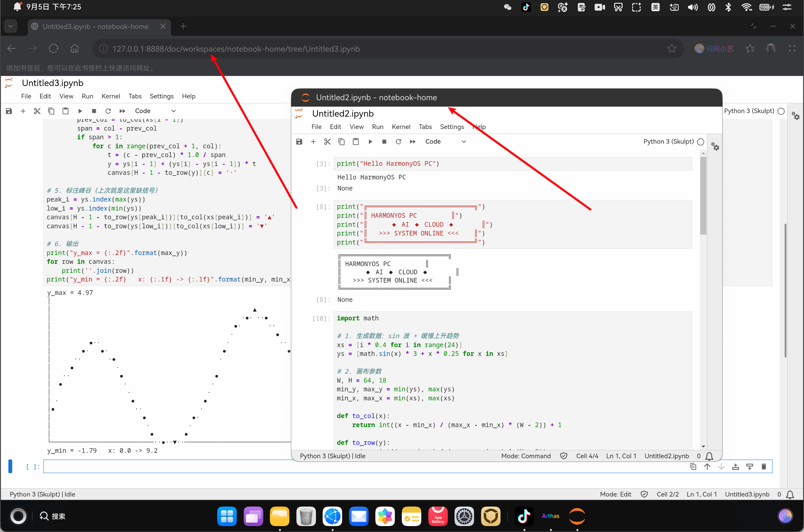Click the browser address bar URL
804x532 pixels.
(x=236, y=49)
